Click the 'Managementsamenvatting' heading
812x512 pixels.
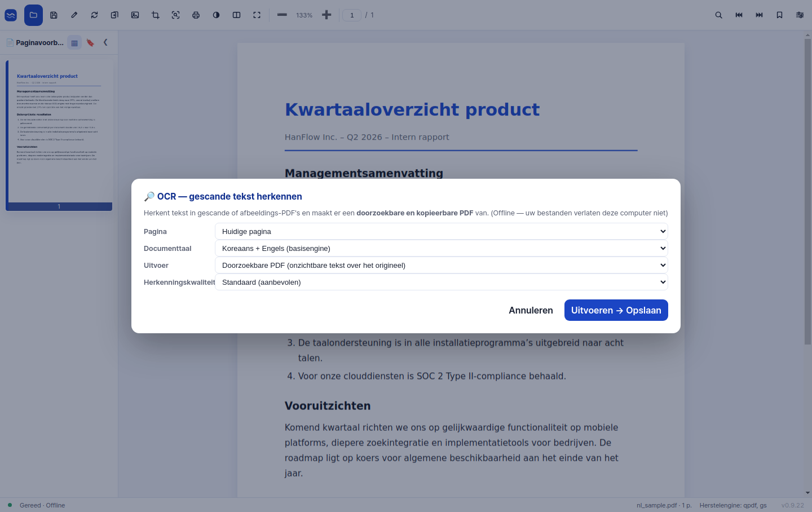pyautogui.click(x=364, y=173)
